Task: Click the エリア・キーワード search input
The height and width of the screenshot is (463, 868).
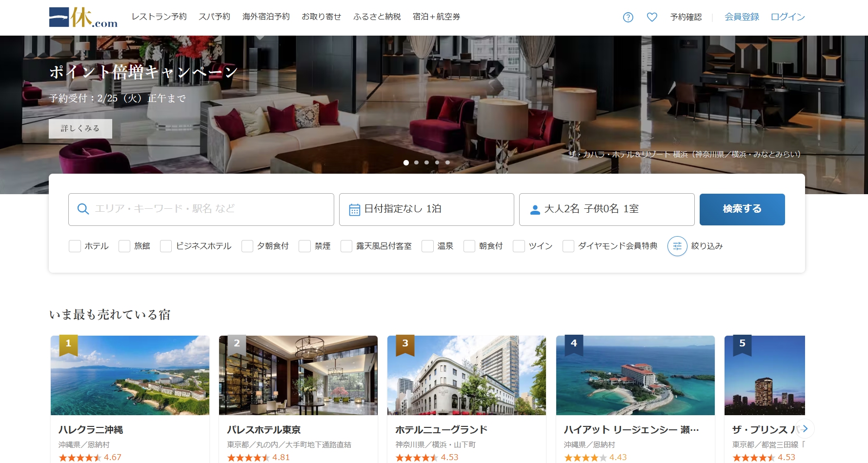Action: coord(201,209)
